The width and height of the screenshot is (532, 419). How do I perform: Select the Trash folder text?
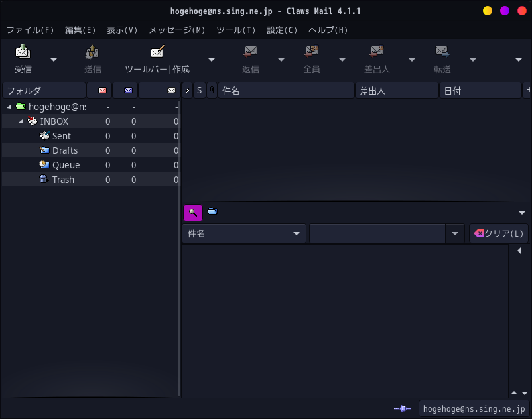tap(63, 180)
